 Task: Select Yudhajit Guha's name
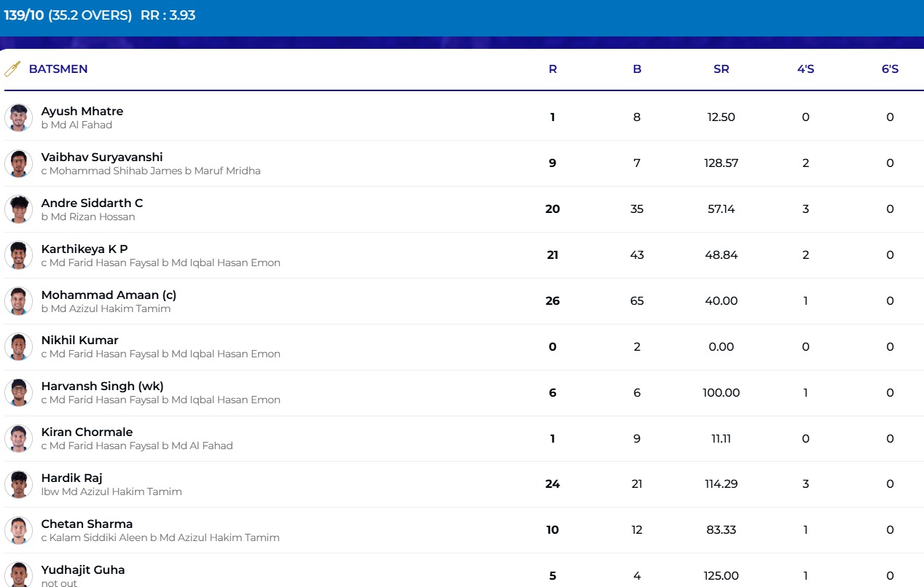[x=82, y=569]
